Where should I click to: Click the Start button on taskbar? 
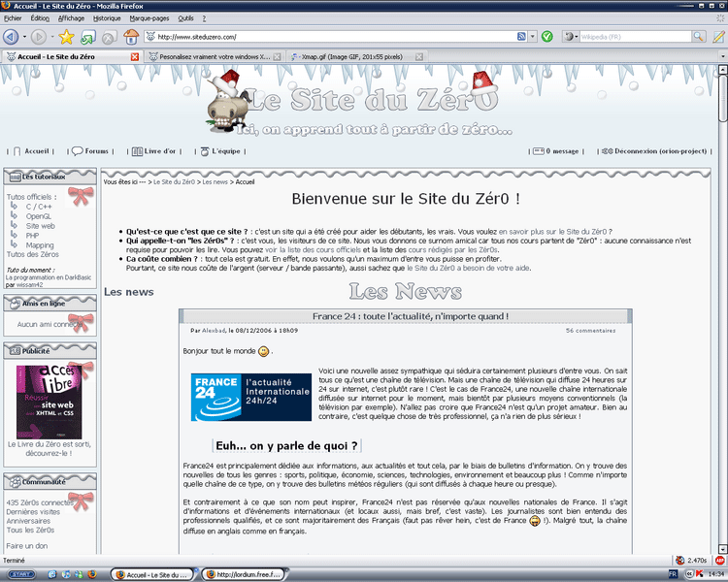21,574
